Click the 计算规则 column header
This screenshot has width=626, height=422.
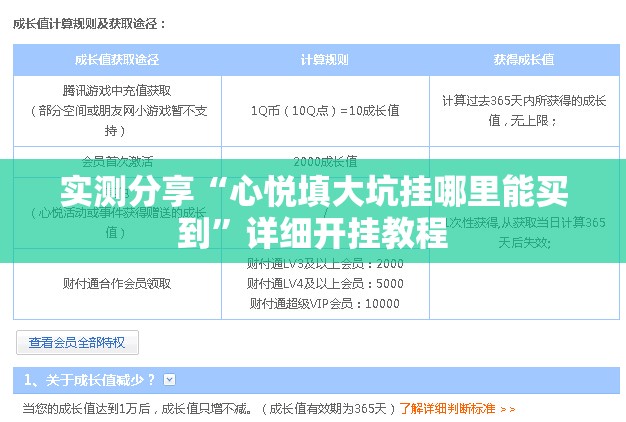[x=325, y=60]
